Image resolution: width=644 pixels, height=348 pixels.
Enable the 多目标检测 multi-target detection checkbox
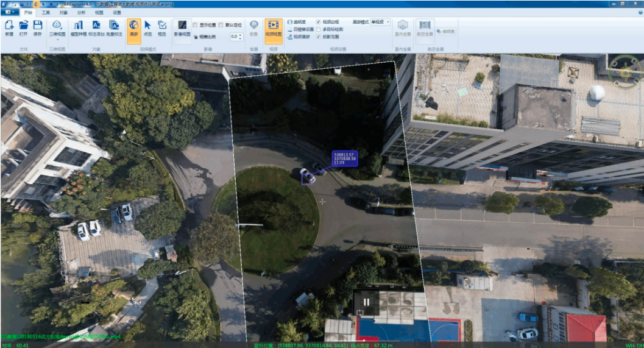click(x=318, y=29)
